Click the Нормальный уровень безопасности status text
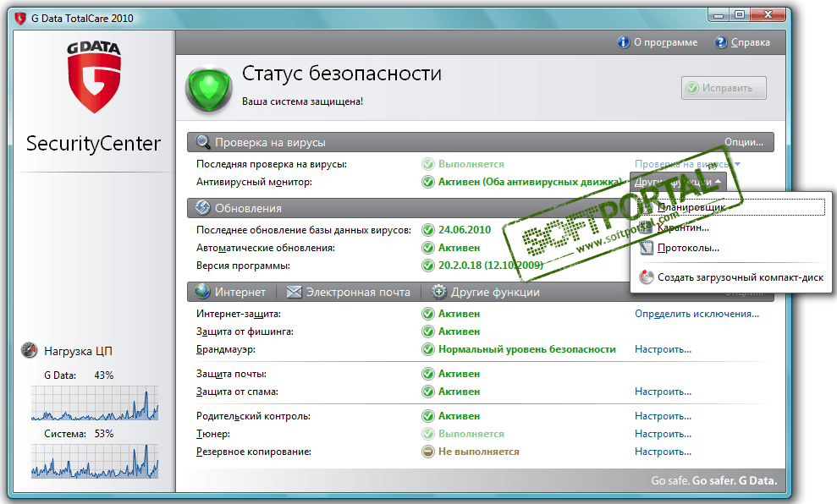This screenshot has width=837, height=504. pos(527,349)
